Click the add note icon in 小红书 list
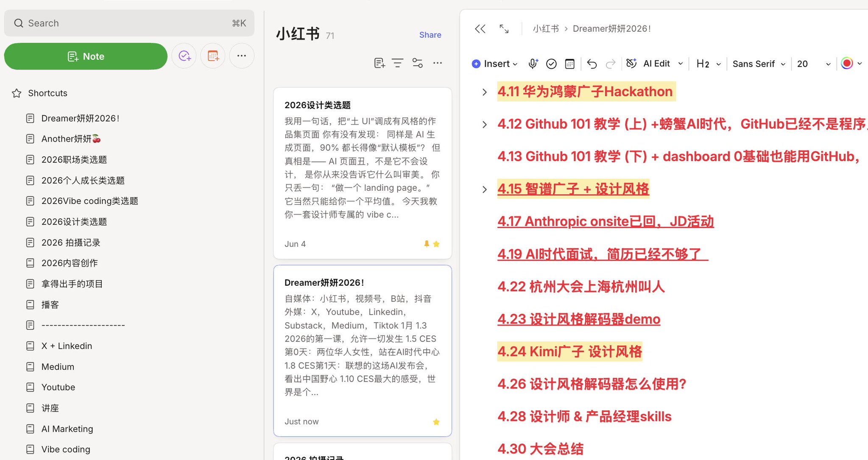 (380, 63)
